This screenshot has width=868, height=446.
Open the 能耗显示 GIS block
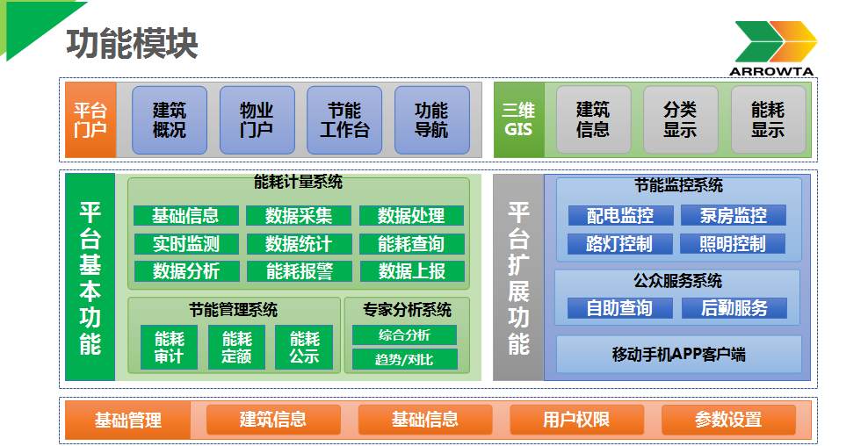point(767,120)
